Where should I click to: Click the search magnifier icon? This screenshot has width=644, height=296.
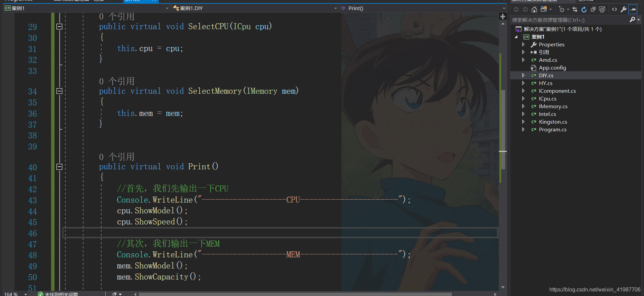(x=632, y=20)
